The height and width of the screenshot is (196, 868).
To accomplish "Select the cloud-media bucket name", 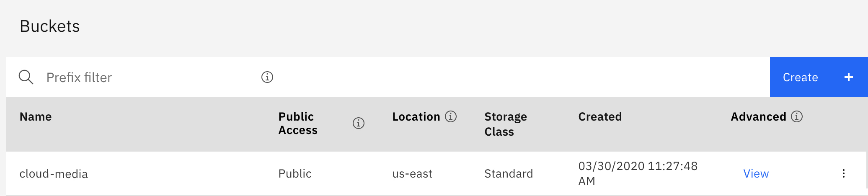I will pos(54,174).
